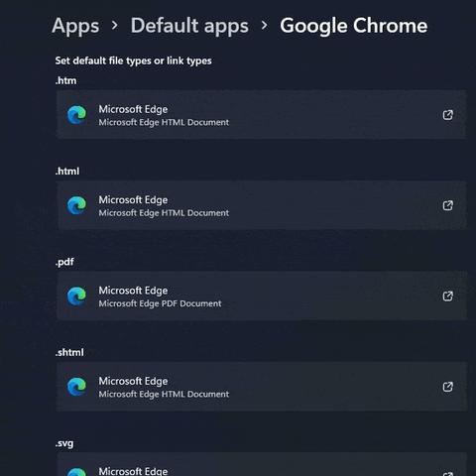
Task: Click the Edge icon in .shtml row
Action: [76, 387]
